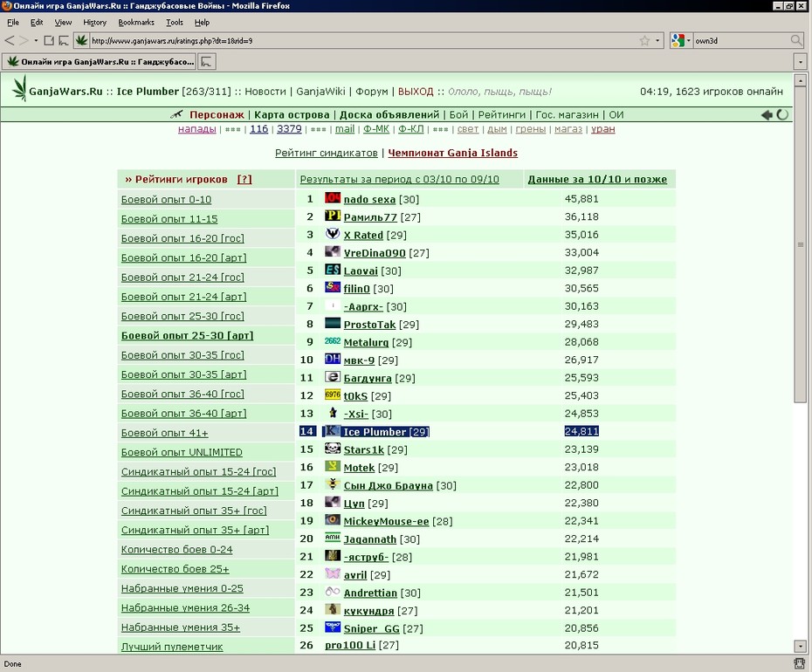Click the page vertical scrollbar thumb
This screenshot has width=812, height=672.
[800, 245]
